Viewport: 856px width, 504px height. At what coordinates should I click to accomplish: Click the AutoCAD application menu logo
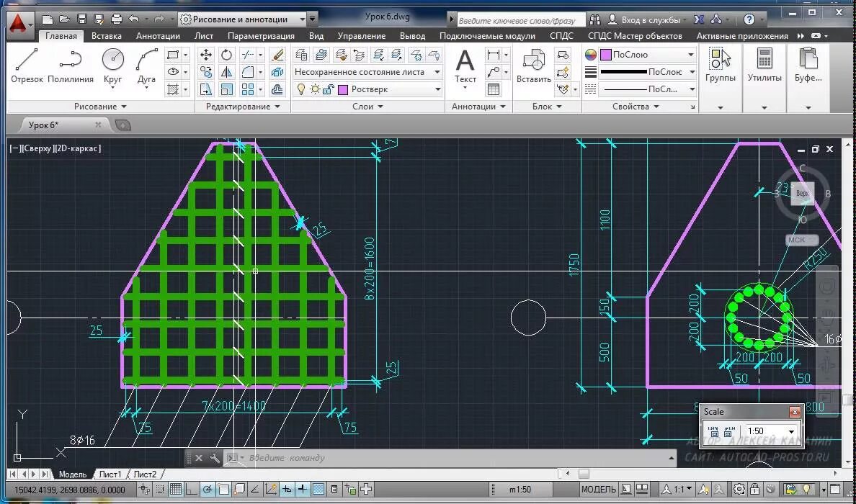pyautogui.click(x=19, y=24)
